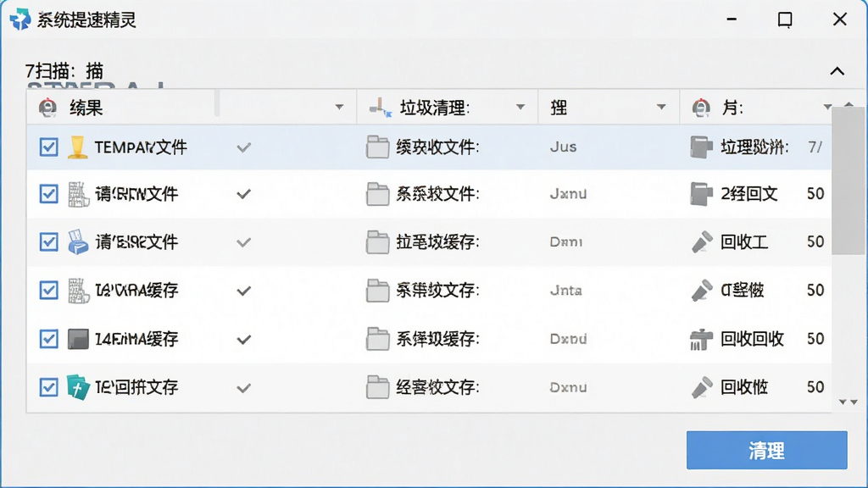Click the broom icon in 垃圾清理 header

pos(381,108)
